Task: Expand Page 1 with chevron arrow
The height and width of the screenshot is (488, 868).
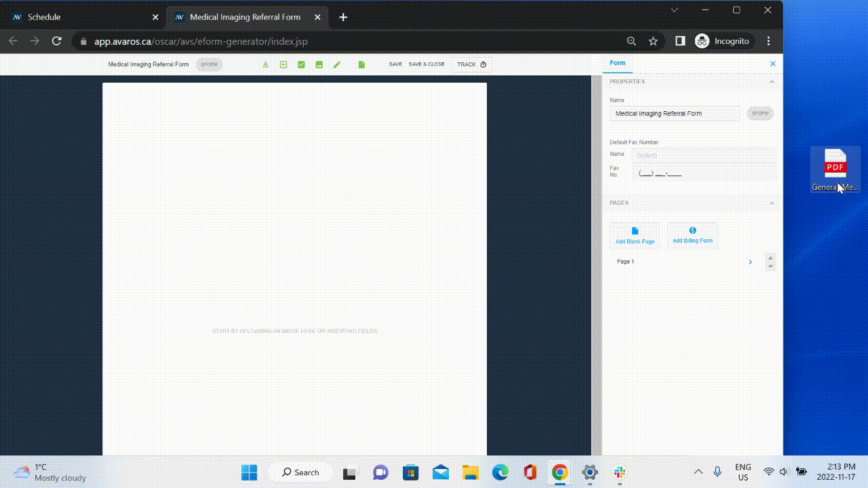Action: point(750,262)
